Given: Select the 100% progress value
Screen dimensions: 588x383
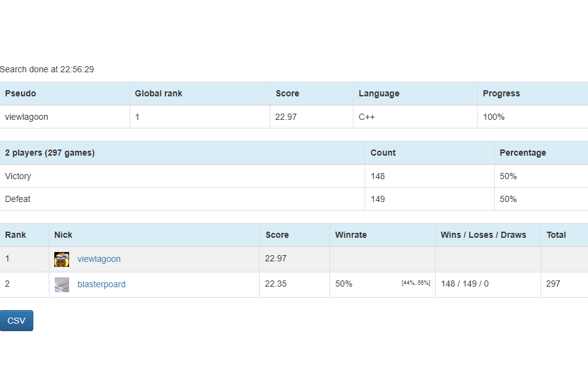Looking at the screenshot, I should 494,117.
